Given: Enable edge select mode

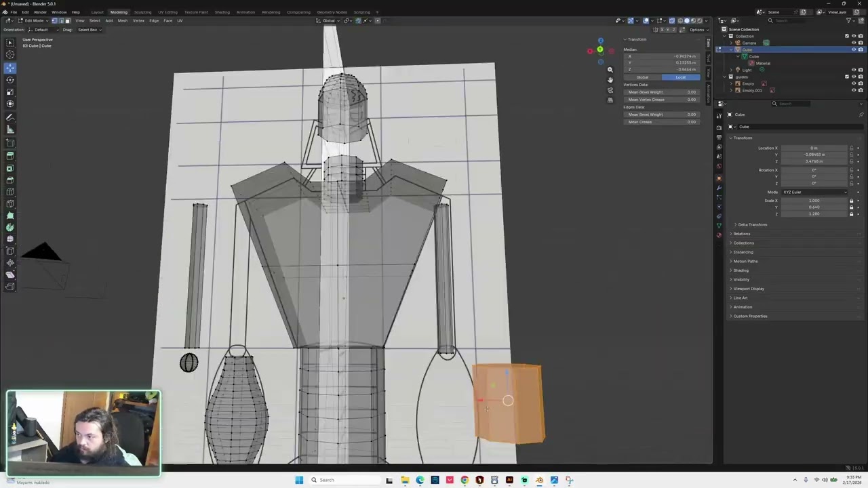Looking at the screenshot, I should (61, 20).
